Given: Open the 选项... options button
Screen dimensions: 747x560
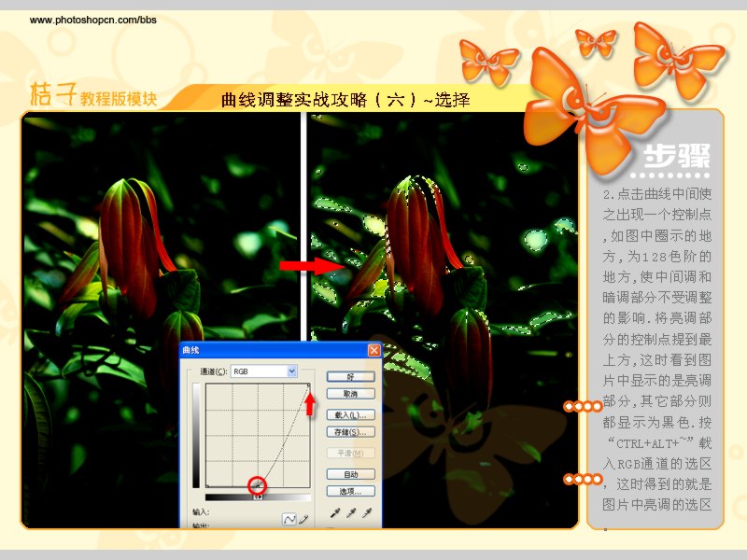Looking at the screenshot, I should [x=351, y=491].
